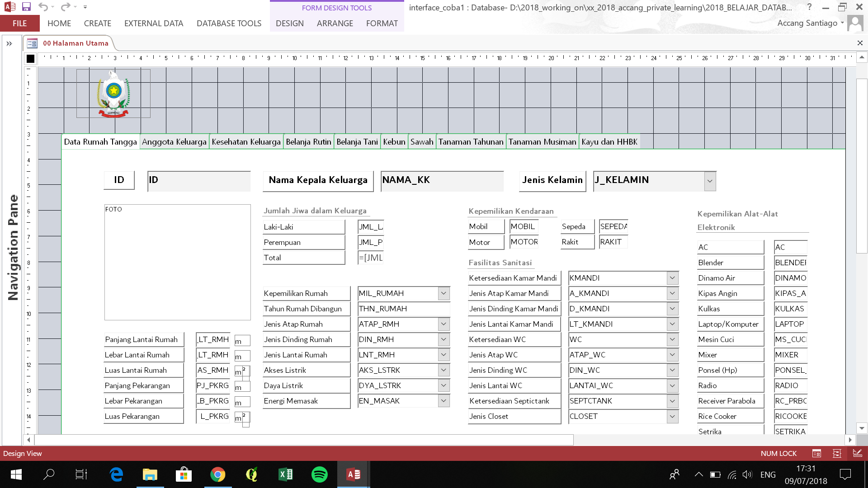Click the form selector black square
The height and width of the screenshot is (488, 868).
point(30,59)
